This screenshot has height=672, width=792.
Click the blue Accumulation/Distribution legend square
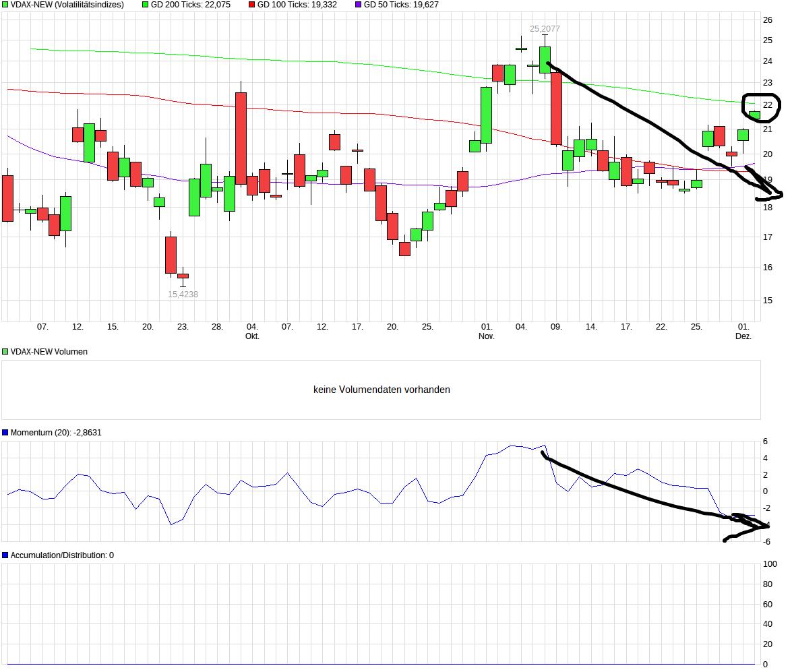(5, 555)
